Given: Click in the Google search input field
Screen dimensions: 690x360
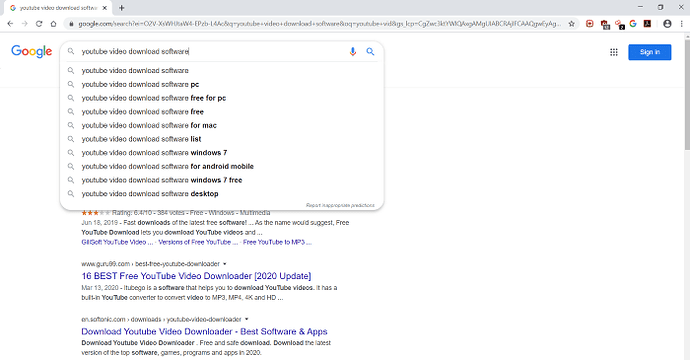Looking at the screenshot, I should tap(213, 51).
